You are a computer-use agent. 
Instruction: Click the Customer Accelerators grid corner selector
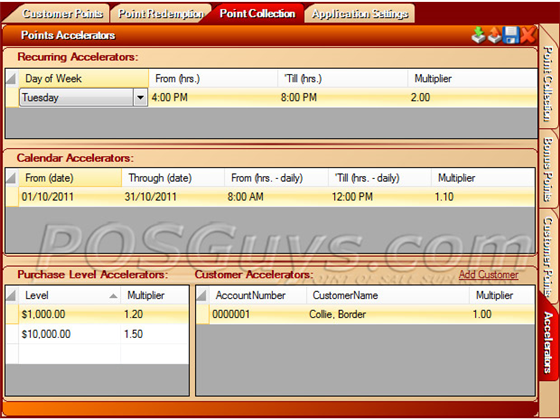pyautogui.click(x=202, y=295)
